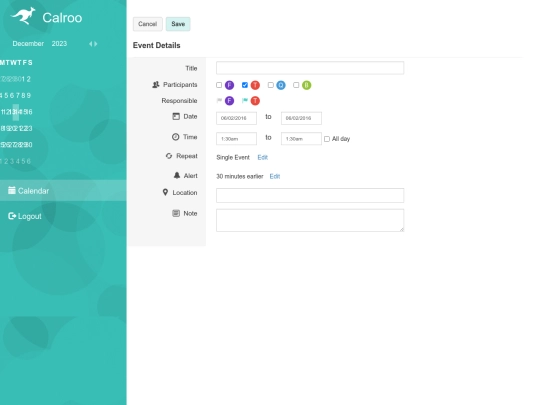Viewport: 540px width, 405px height.
Task: Open the start time field
Action: point(236,139)
